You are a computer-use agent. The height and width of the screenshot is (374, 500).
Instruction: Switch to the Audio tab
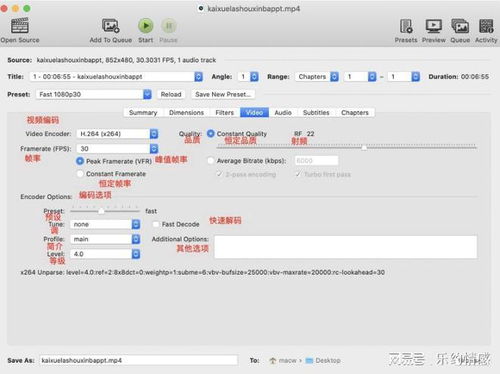coord(283,113)
